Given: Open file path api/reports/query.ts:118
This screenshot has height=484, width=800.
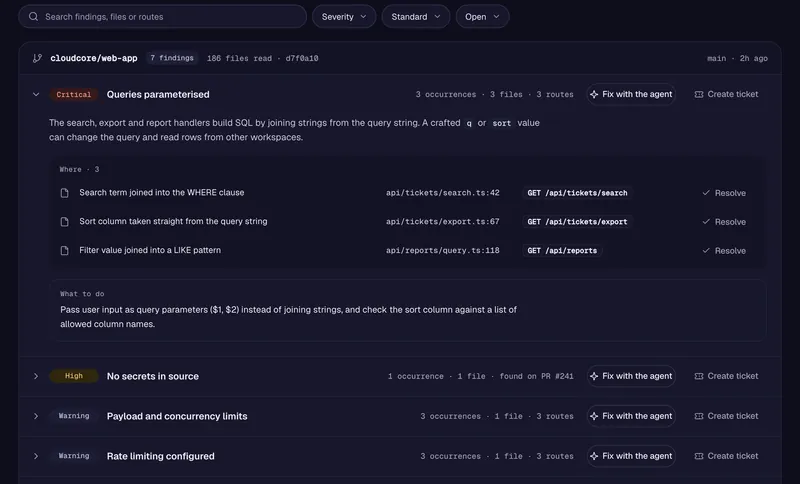Looking at the screenshot, I should (x=443, y=250).
